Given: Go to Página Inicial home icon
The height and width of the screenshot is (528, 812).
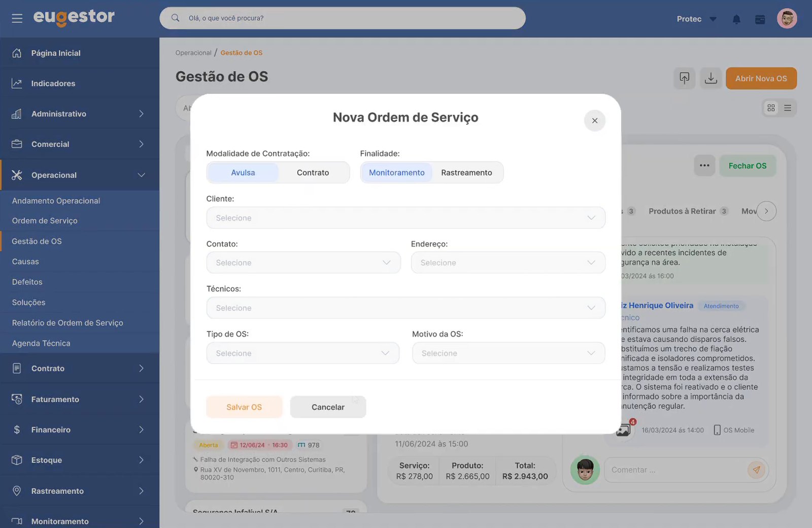Looking at the screenshot, I should click(x=17, y=53).
